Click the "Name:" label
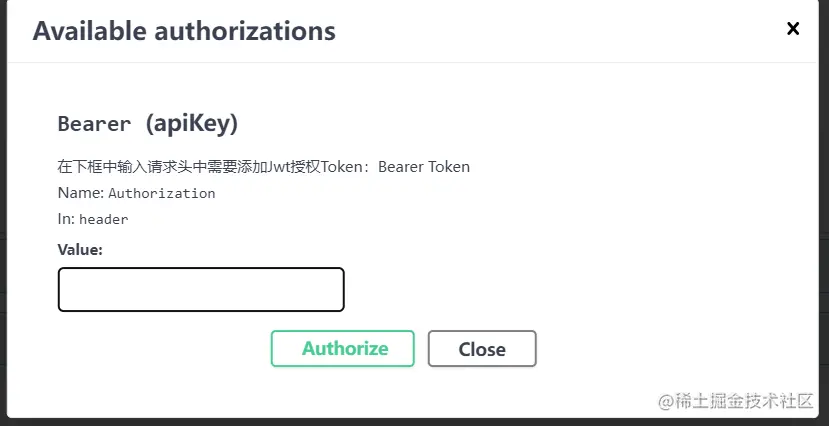Viewport: 829px width, 426px height. click(x=80, y=193)
